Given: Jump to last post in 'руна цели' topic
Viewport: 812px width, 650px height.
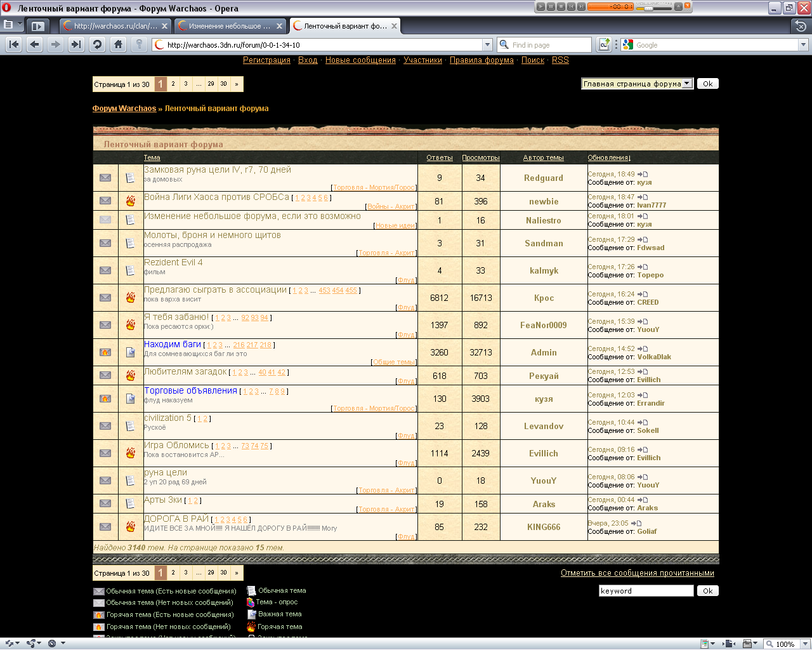Looking at the screenshot, I should pyautogui.click(x=643, y=477).
